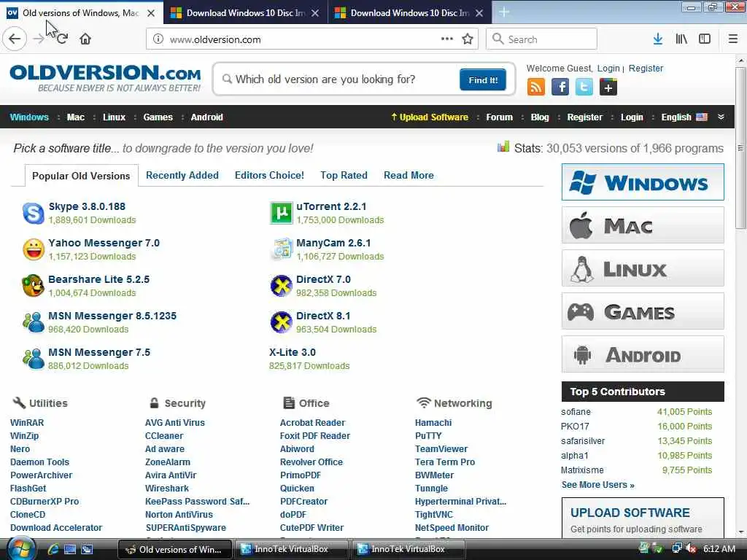Image resolution: width=747 pixels, height=560 pixels.
Task: Open the Windows Start orb
Action: (x=21, y=549)
